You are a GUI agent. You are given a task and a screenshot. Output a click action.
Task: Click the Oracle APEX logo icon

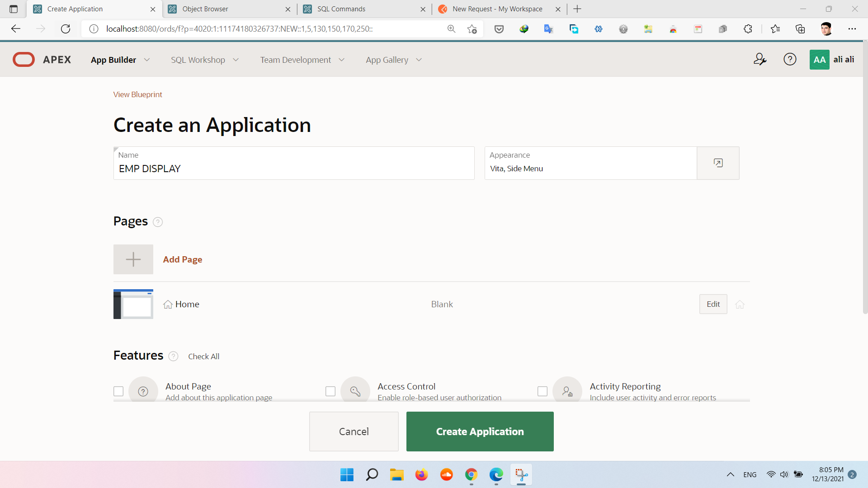coord(24,60)
